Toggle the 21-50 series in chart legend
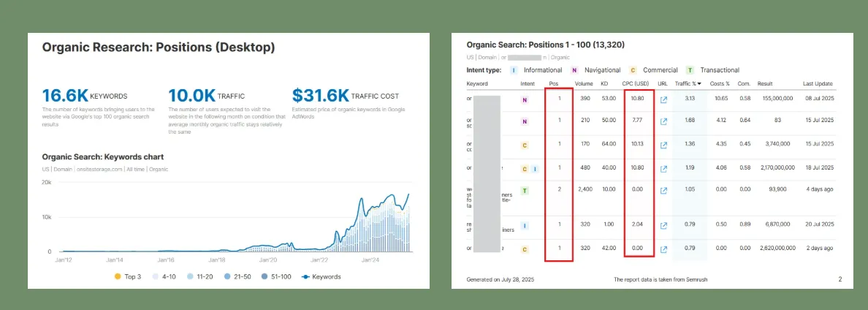This screenshot has height=310, width=868. tap(237, 276)
